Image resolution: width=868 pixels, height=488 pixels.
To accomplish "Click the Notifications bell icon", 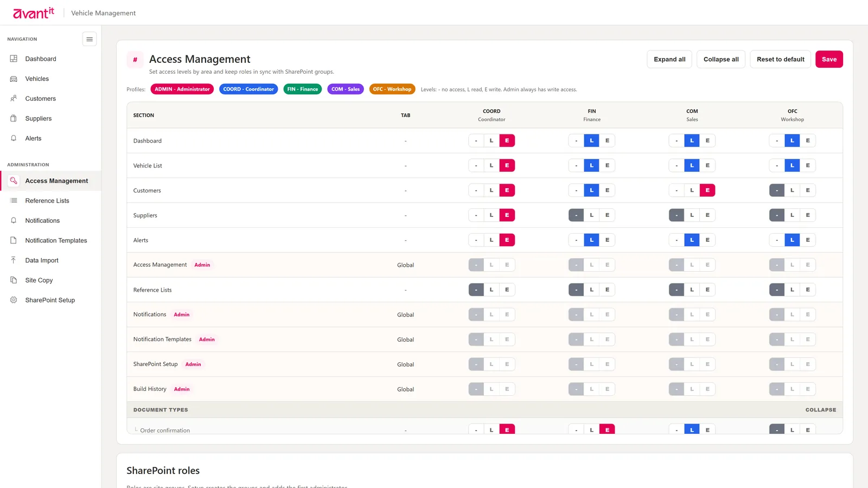I will point(14,221).
